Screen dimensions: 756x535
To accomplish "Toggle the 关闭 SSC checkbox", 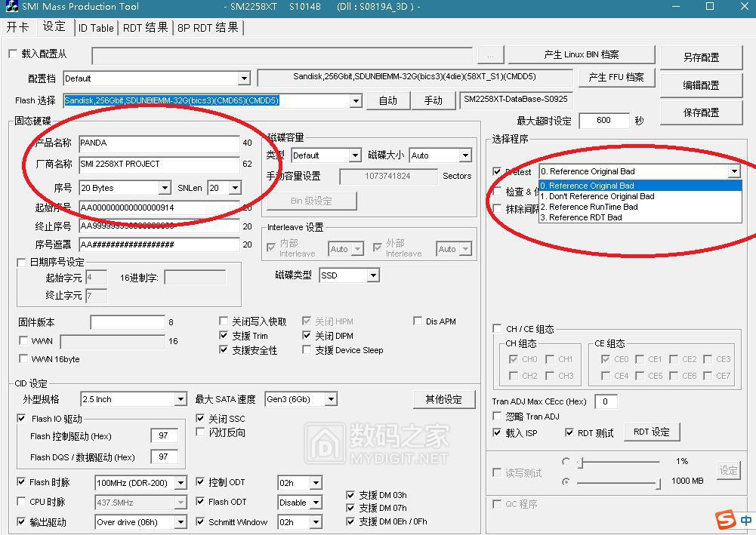I will [200, 418].
